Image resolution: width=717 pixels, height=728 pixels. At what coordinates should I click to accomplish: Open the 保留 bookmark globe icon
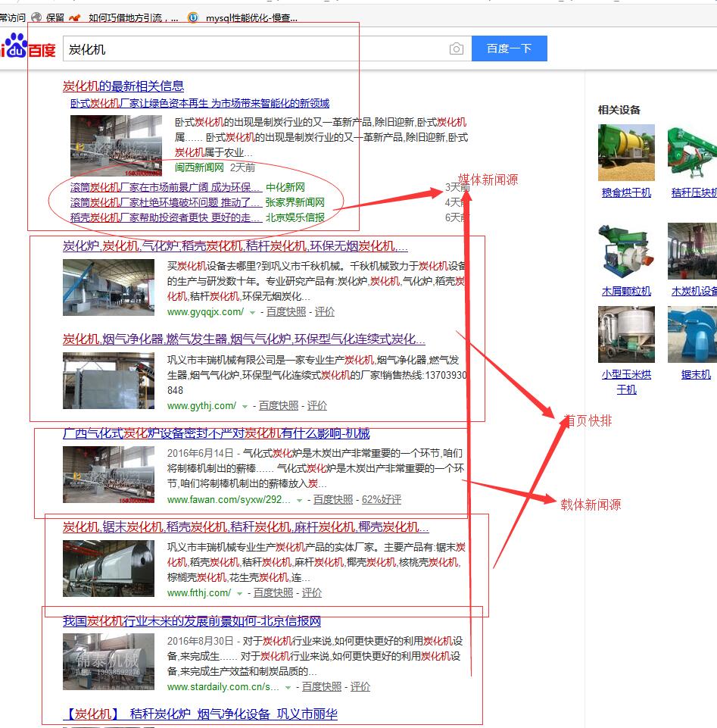click(x=36, y=17)
